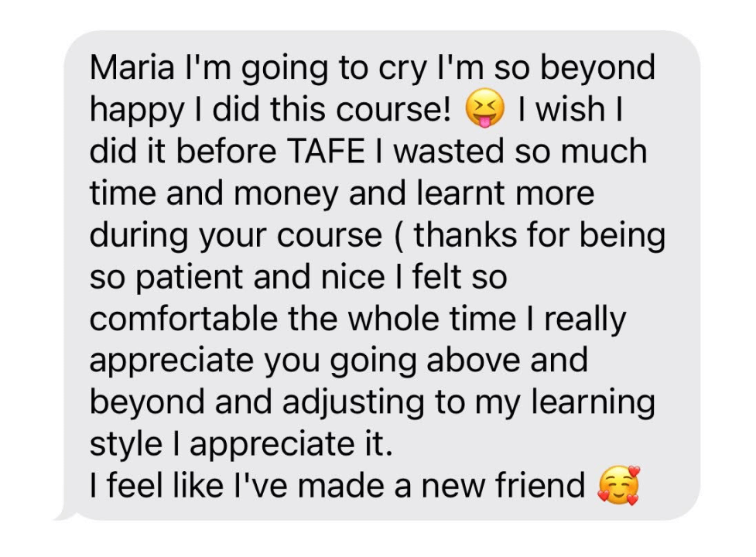Click the word "cry" in first line
The height and width of the screenshot is (557, 756).
402,69
